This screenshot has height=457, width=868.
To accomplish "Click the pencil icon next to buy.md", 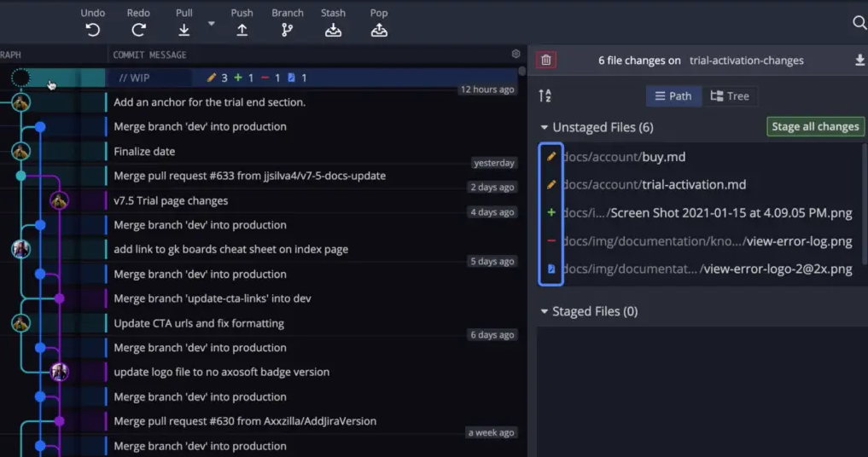I will point(551,157).
